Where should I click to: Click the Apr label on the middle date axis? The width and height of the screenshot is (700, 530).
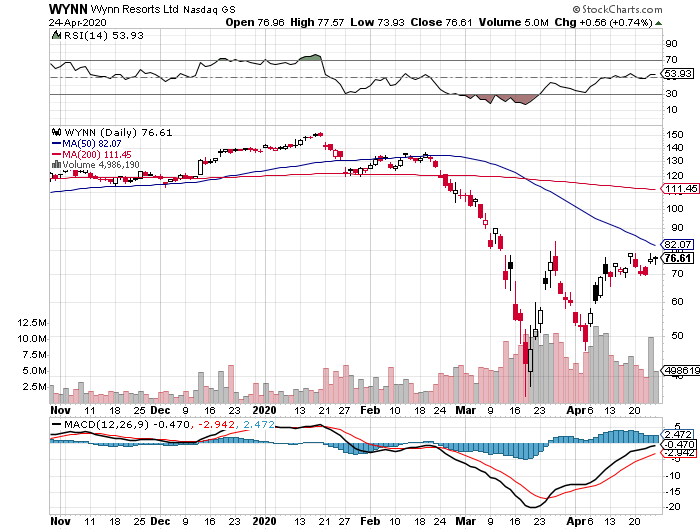point(576,410)
